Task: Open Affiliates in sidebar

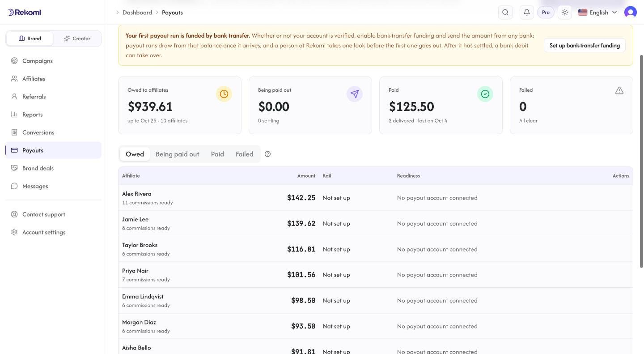Action: [x=53, y=79]
